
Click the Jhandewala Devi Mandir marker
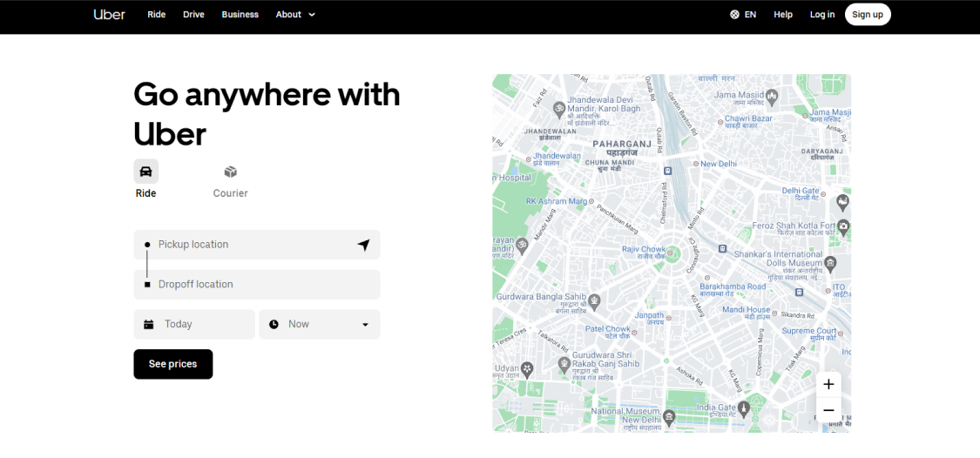pyautogui.click(x=561, y=110)
